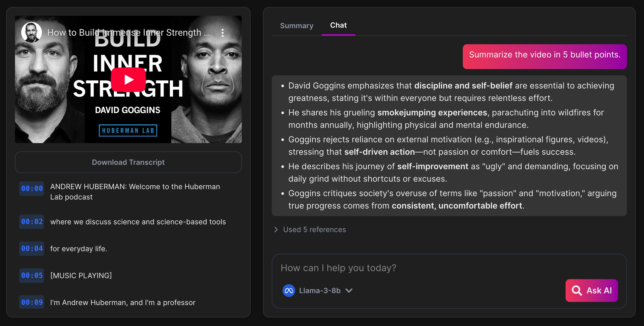
Task: Click the chat input field
Action: point(449,268)
